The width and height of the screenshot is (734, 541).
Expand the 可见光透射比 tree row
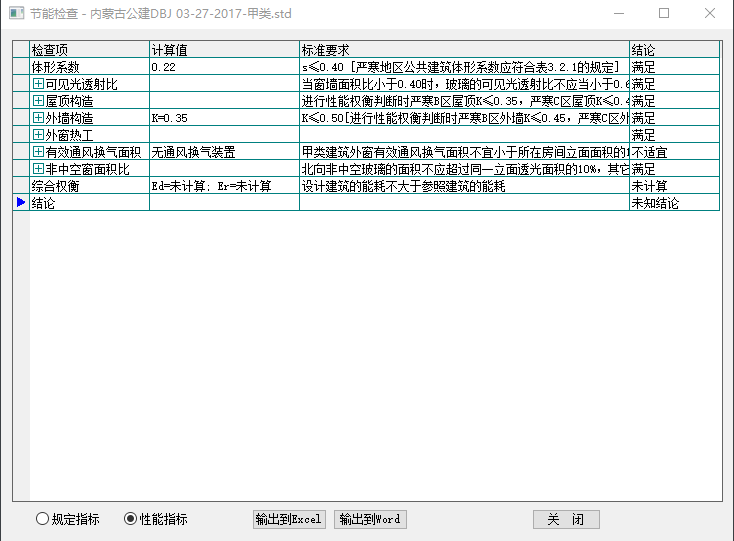(x=38, y=84)
